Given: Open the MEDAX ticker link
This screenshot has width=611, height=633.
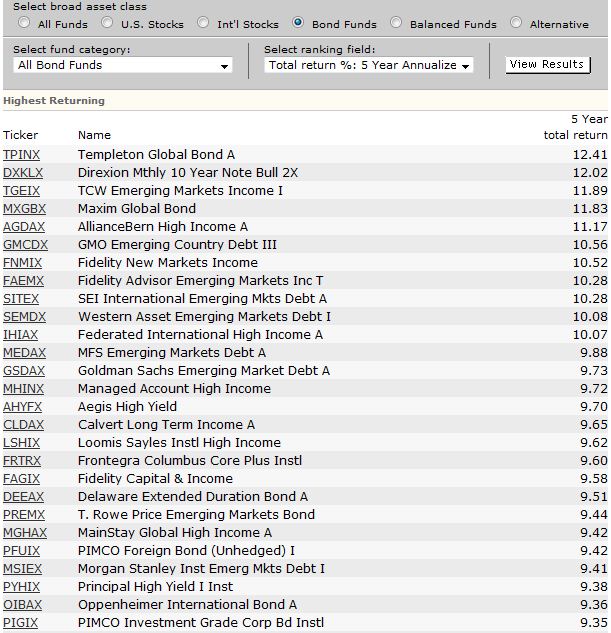Looking at the screenshot, I should [x=25, y=353].
